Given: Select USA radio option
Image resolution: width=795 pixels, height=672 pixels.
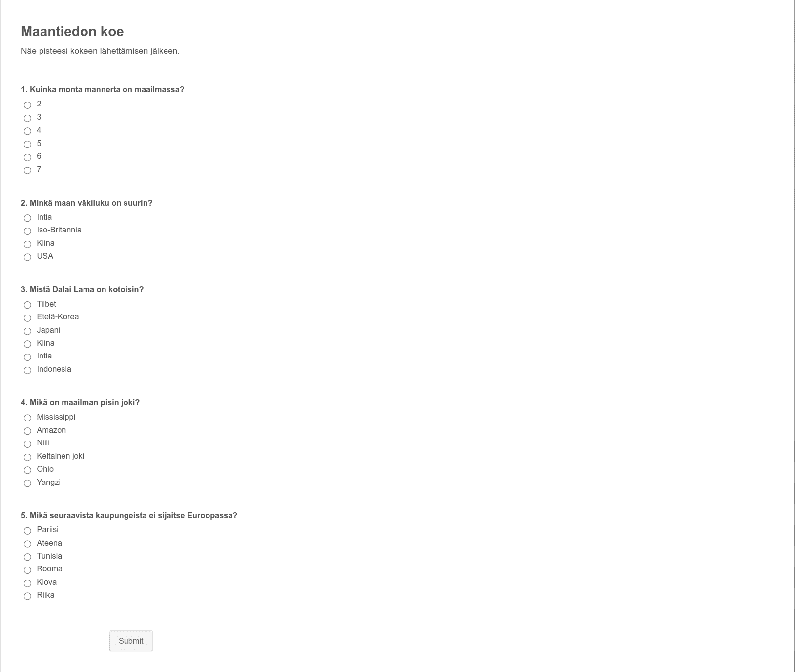Looking at the screenshot, I should (x=27, y=257).
